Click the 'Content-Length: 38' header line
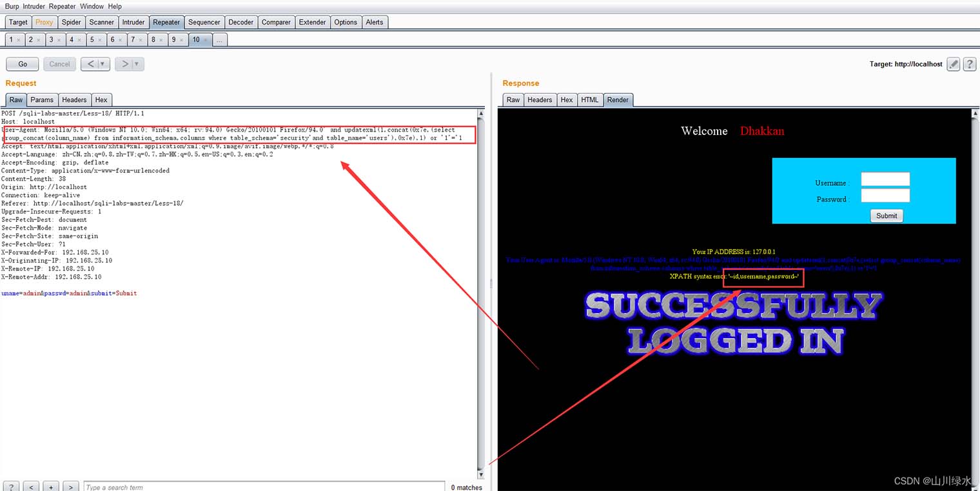This screenshot has height=491, width=980. tap(34, 179)
